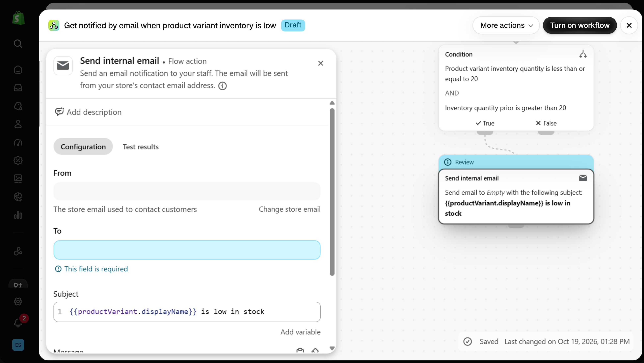Viewport: 644px width, 363px height.
Task: Click the False branch label
Action: 546,123
